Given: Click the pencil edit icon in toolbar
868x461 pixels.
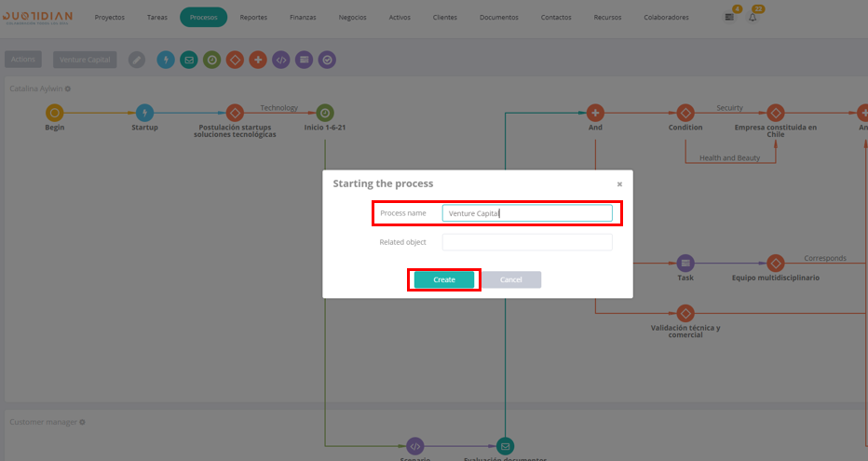Looking at the screenshot, I should pyautogui.click(x=137, y=60).
